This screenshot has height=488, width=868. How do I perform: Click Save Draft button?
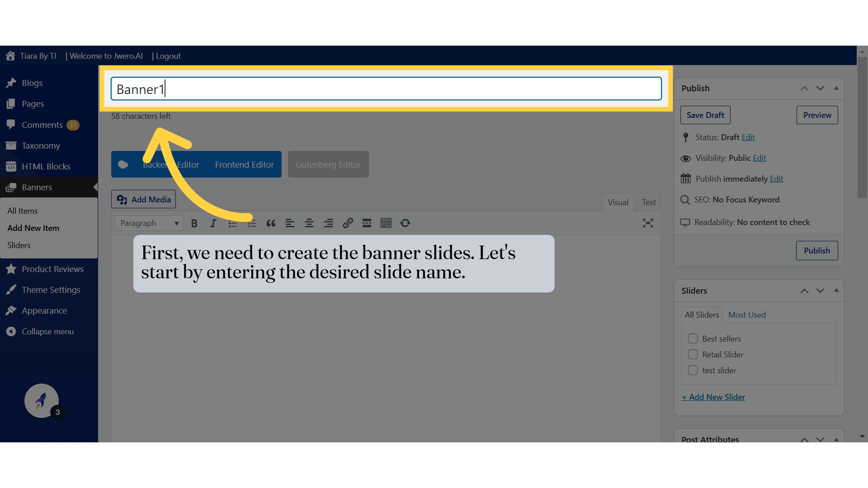(x=706, y=114)
